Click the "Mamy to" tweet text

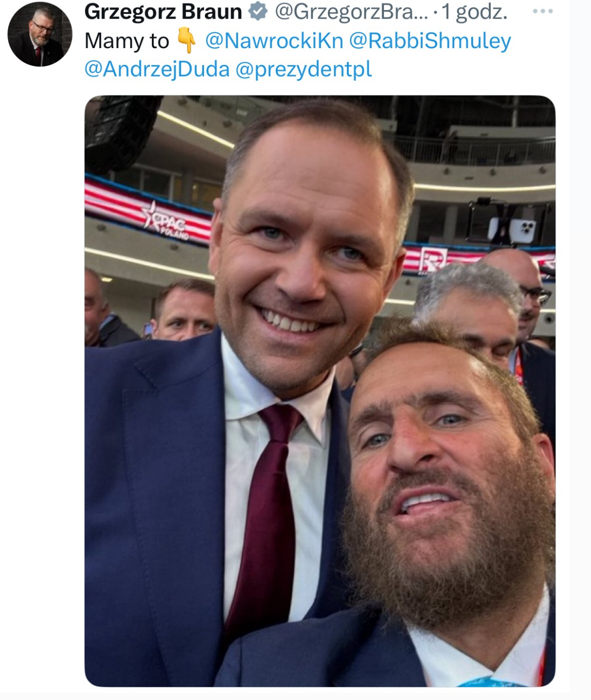[127, 41]
